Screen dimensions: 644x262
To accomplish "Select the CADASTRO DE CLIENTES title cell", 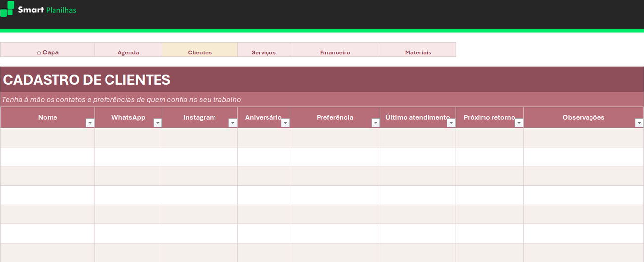I will pyautogui.click(x=322, y=79).
